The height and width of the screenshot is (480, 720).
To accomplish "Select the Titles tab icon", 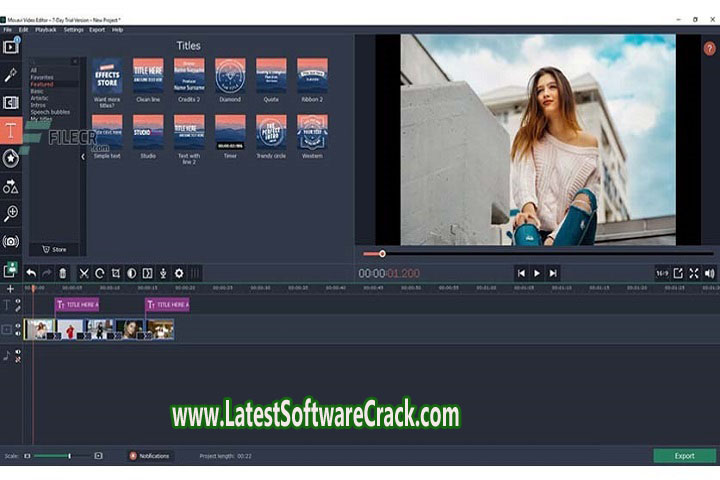I will [x=11, y=130].
